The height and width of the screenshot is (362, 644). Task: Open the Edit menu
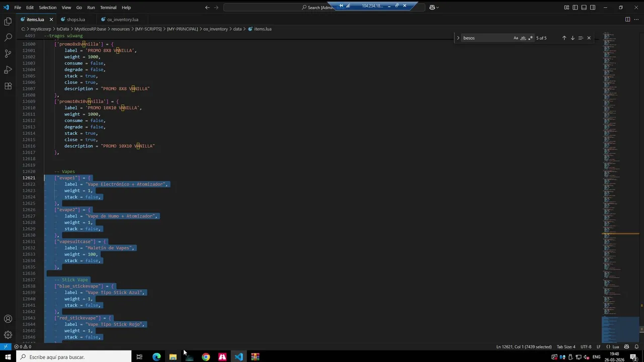point(30,8)
